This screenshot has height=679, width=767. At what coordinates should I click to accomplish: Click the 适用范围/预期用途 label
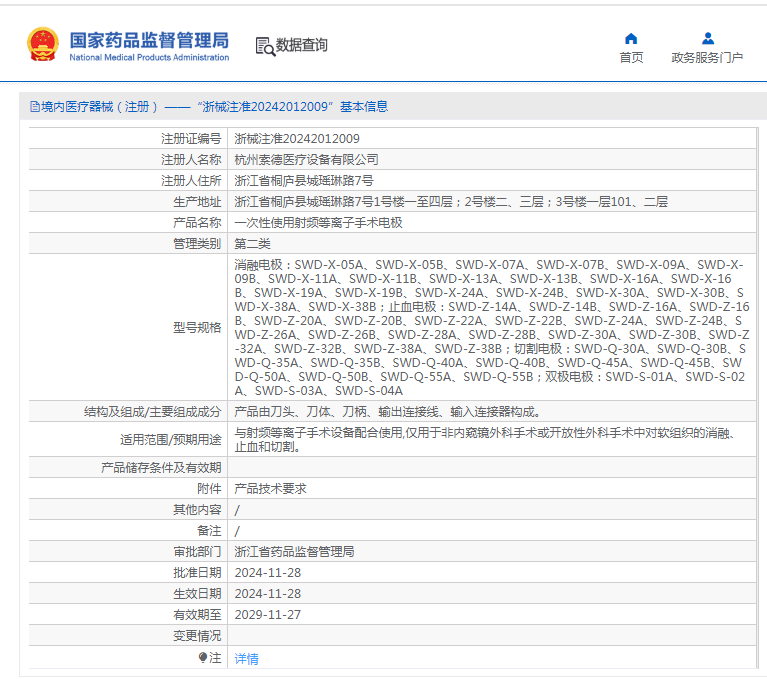[171, 440]
